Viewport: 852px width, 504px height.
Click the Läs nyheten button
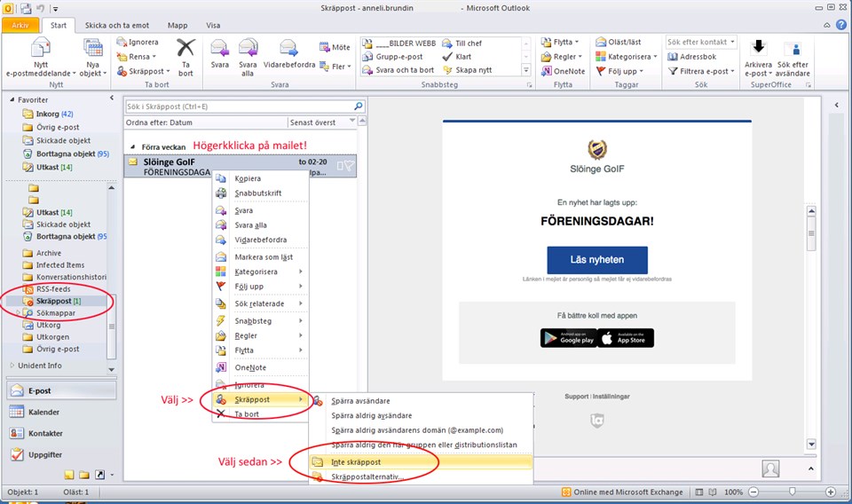[597, 260]
